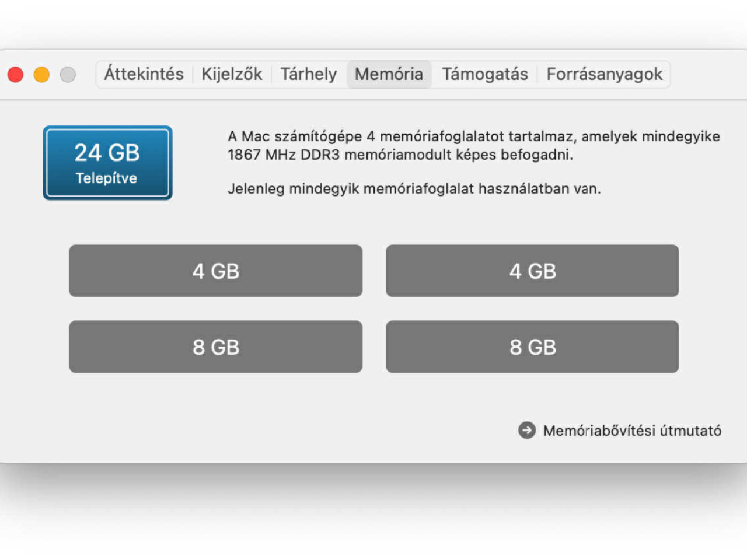
Task: Select the upper-right 4 GB memory slot
Action: pos(532,271)
